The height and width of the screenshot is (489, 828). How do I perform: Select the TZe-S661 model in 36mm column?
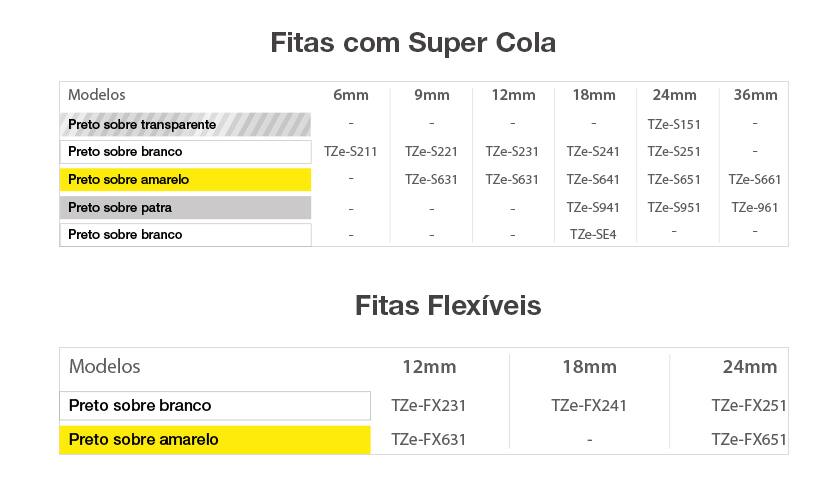tap(755, 180)
